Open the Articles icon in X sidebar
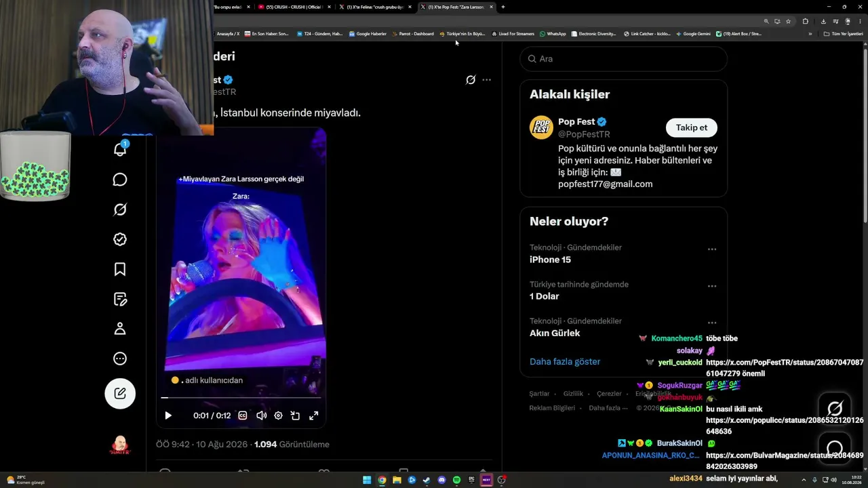This screenshot has width=868, height=488. click(x=120, y=299)
